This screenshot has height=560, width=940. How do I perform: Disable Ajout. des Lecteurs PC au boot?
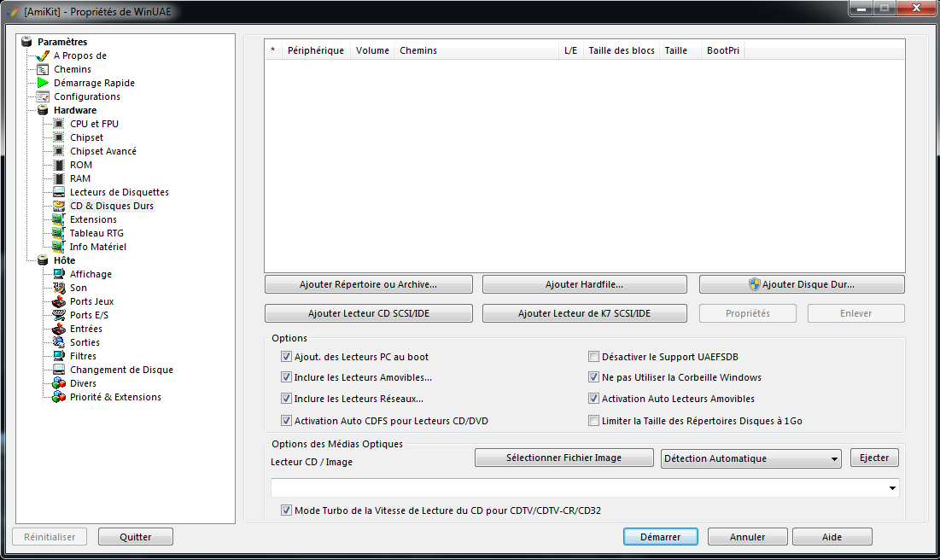[x=287, y=357]
